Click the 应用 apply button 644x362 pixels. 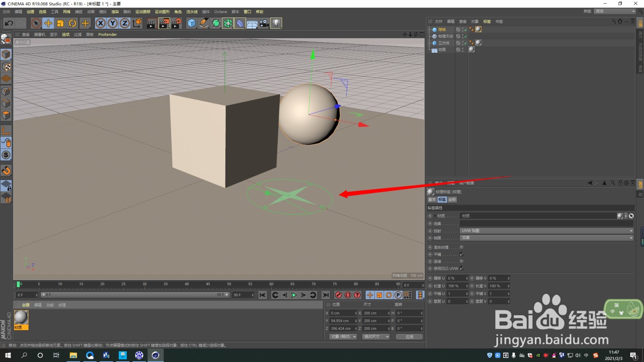tap(409, 337)
